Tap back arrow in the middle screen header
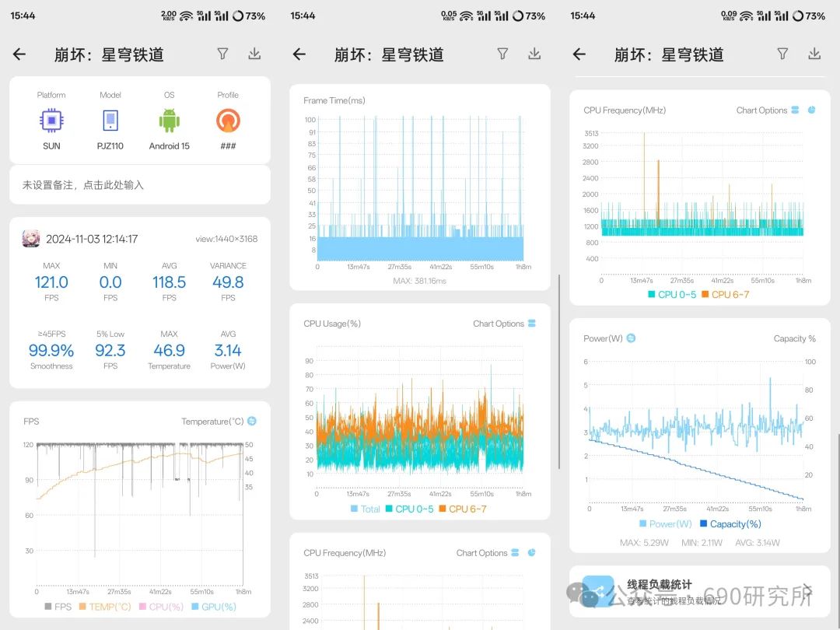 coord(299,54)
